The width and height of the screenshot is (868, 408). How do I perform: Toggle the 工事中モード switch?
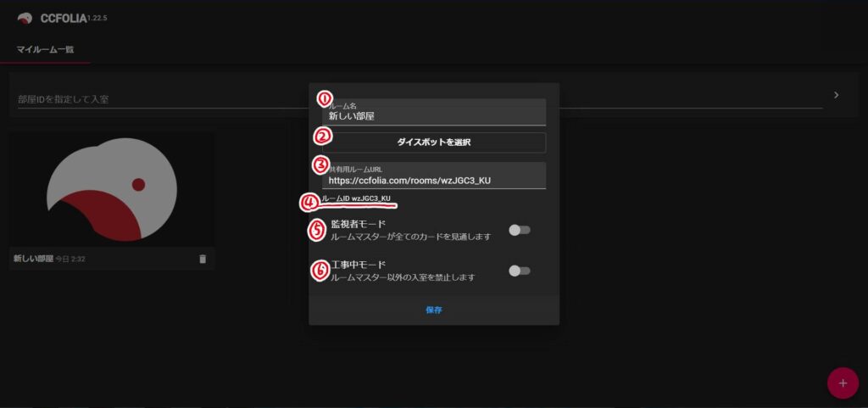tap(520, 271)
